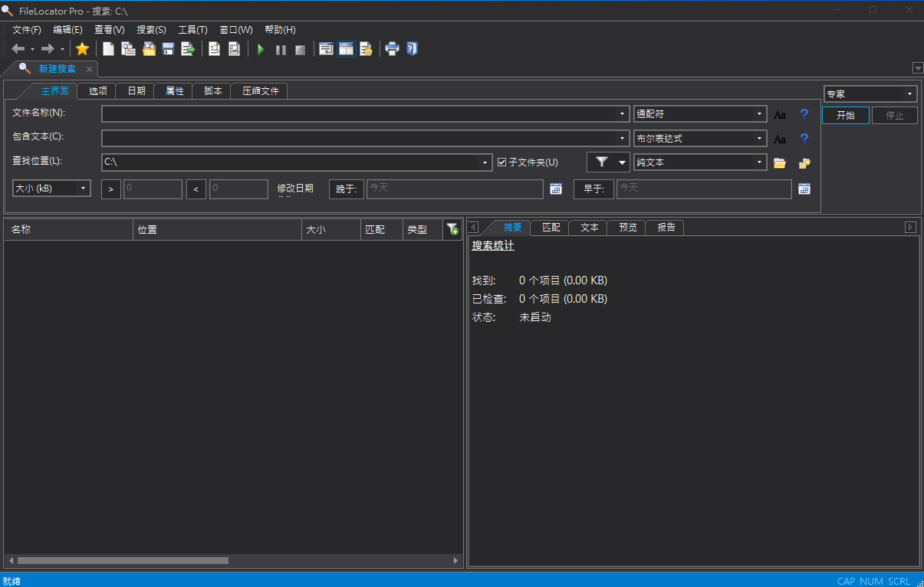The image size is (924, 587).
Task: Open the 文件(F) menu
Action: [x=27, y=30]
